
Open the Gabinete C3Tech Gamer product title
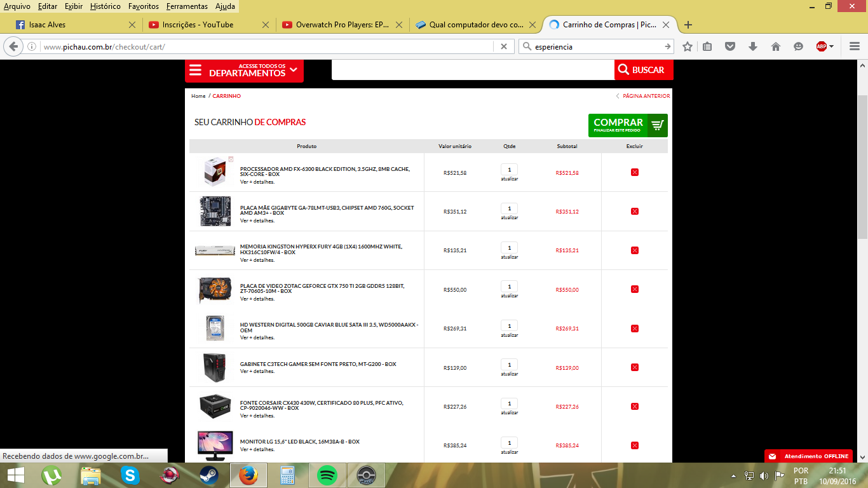[x=318, y=364]
